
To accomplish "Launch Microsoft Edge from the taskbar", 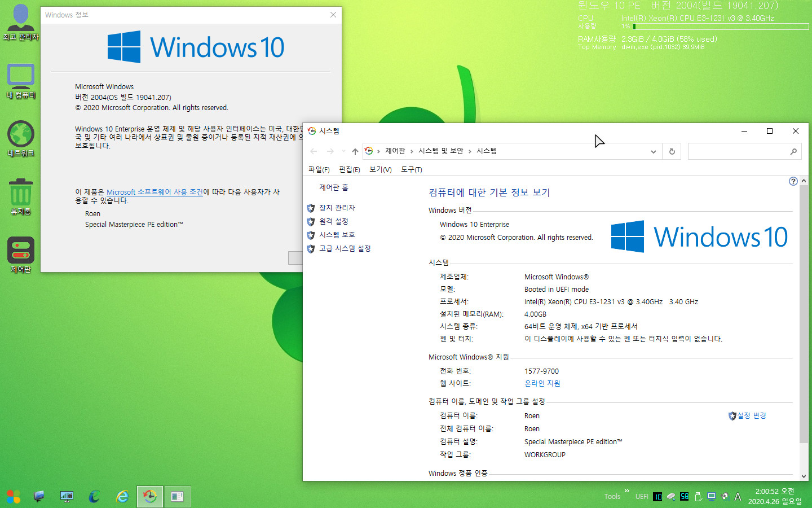I will point(94,497).
